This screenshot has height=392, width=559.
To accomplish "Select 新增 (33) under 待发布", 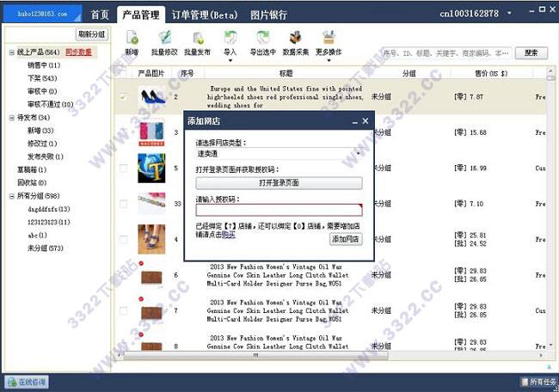I will [40, 131].
